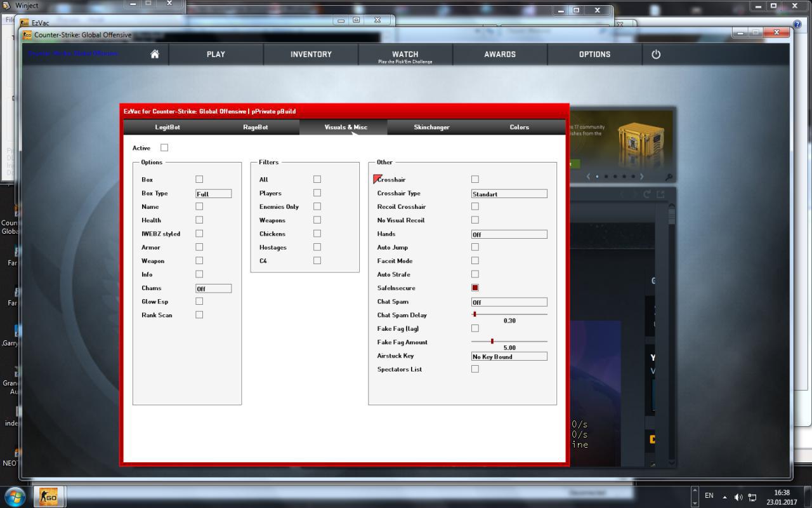Enable the Active checkbox
Viewport: 812px width, 508px height.
tap(164, 148)
